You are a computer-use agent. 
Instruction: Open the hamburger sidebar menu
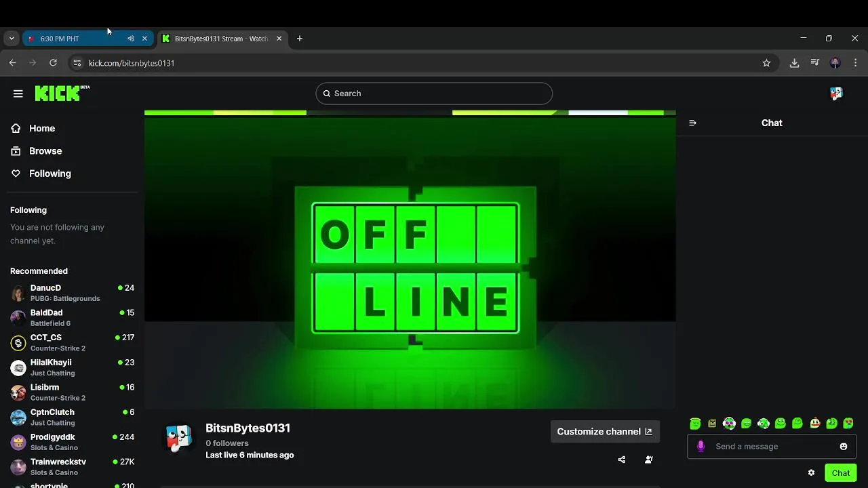pyautogui.click(x=18, y=94)
